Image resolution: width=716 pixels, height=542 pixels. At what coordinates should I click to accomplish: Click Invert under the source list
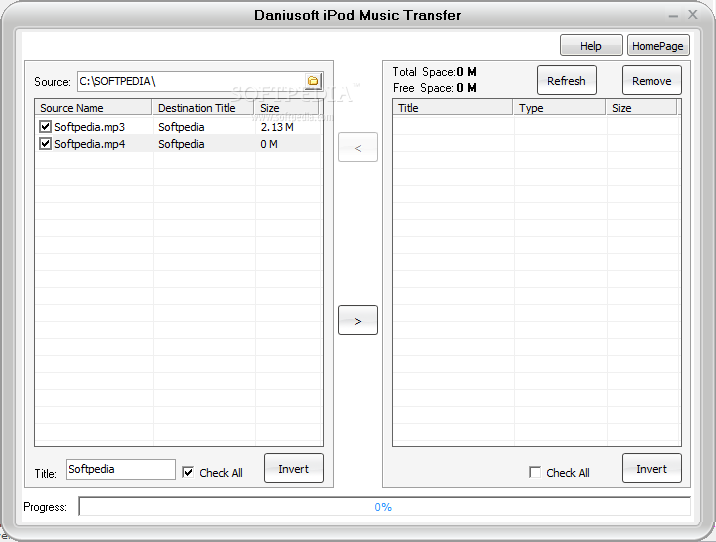pyautogui.click(x=294, y=468)
